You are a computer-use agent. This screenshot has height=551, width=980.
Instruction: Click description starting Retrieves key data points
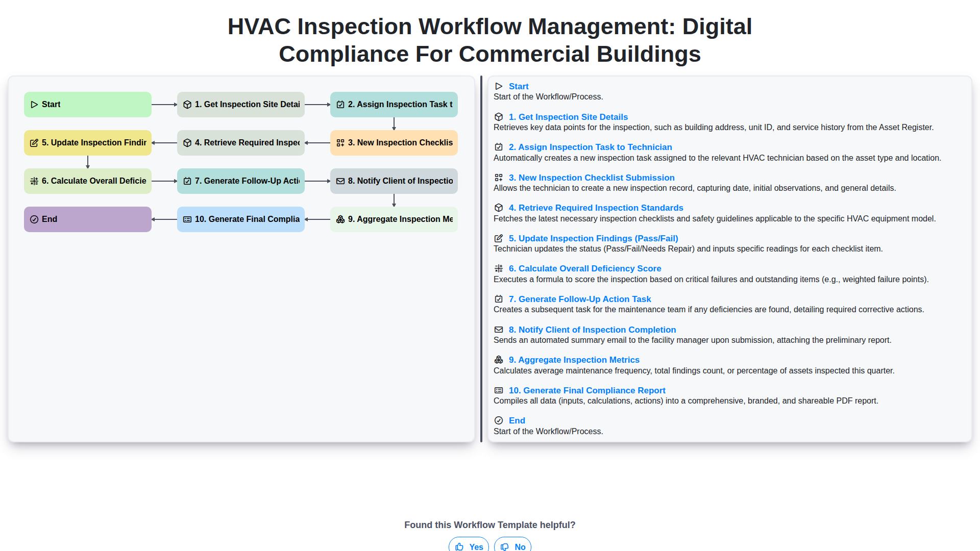[714, 128]
